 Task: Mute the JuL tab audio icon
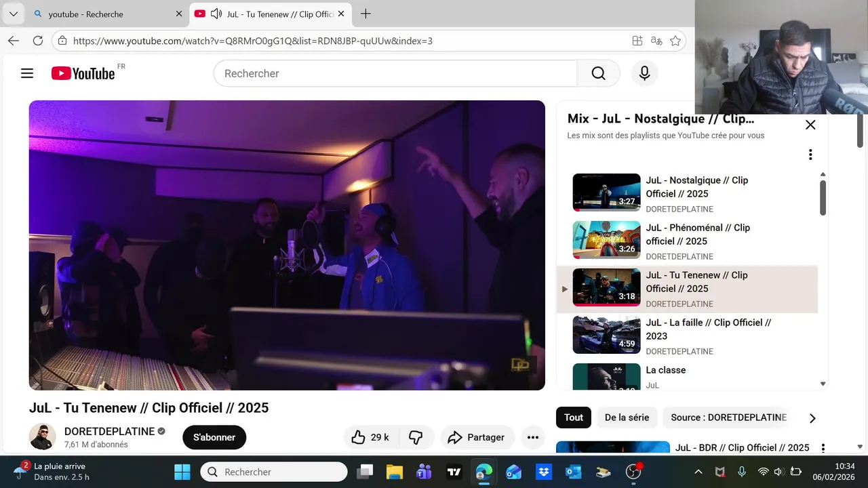(216, 14)
